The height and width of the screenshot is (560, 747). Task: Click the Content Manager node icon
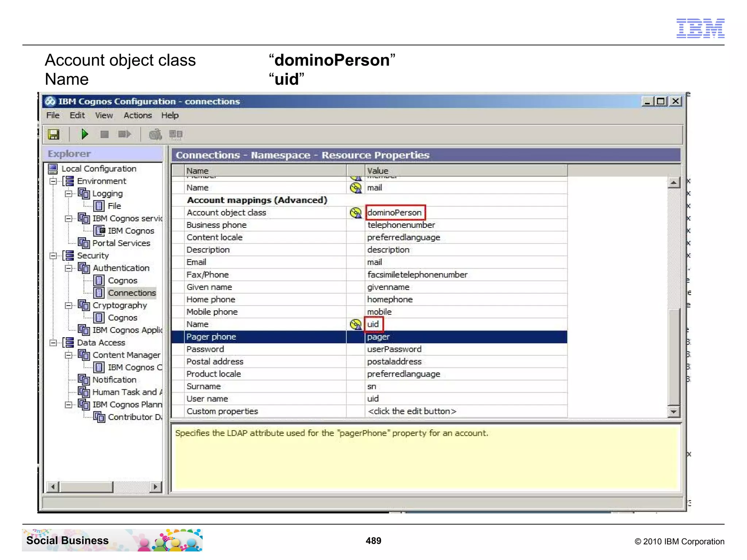click(84, 355)
